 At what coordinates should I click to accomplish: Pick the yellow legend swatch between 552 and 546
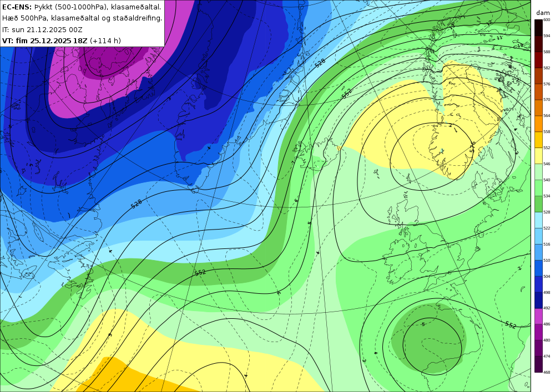coord(538,156)
